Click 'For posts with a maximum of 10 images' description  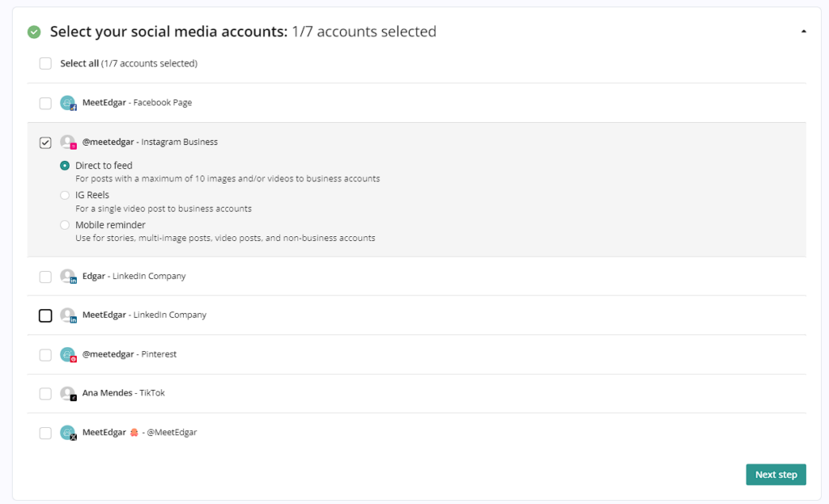pyautogui.click(x=227, y=179)
